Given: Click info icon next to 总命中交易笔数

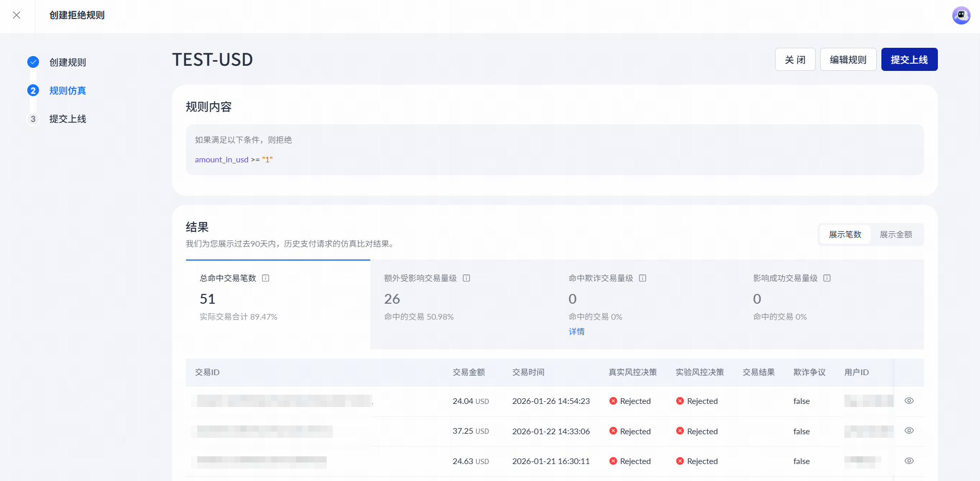Looking at the screenshot, I should [266, 278].
